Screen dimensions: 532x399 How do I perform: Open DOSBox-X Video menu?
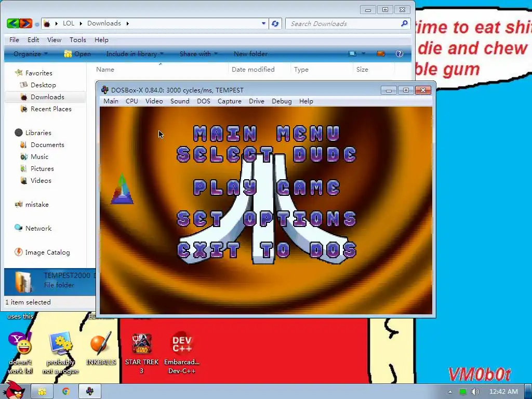[154, 101]
